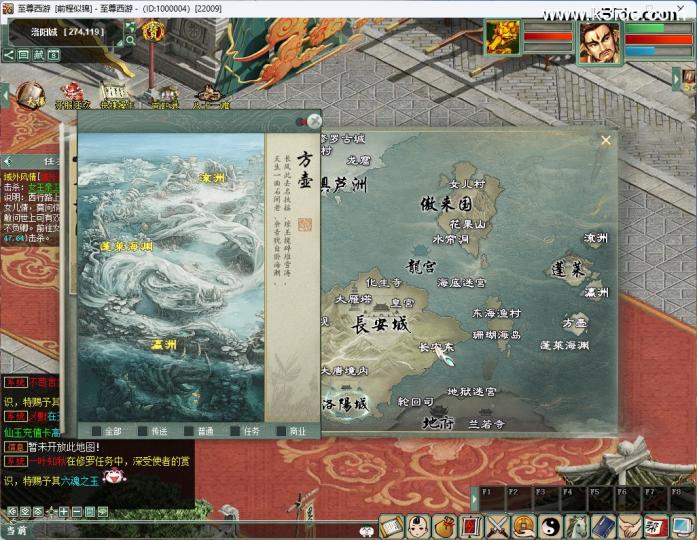Close the world map with X
Viewport: 697px width, 540px height.
(605, 140)
